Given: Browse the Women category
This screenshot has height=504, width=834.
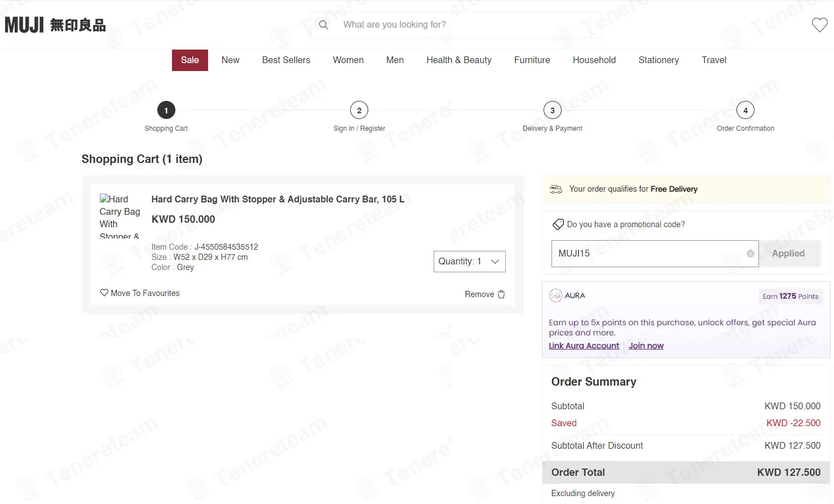Looking at the screenshot, I should [x=348, y=60].
